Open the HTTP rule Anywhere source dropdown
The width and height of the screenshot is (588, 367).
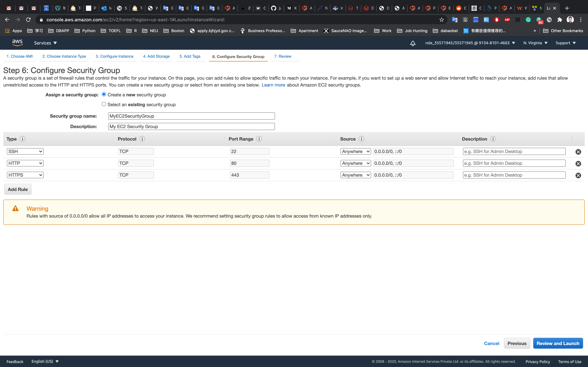point(356,163)
